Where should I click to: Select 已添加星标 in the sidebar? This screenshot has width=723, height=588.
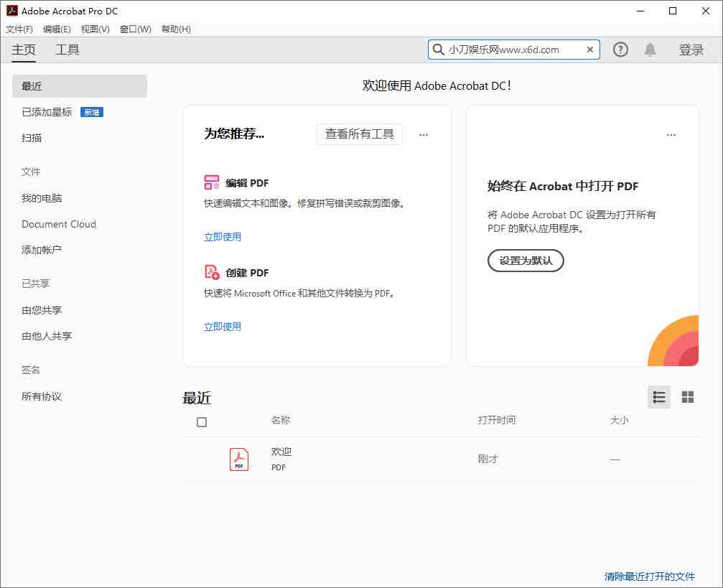(x=47, y=112)
